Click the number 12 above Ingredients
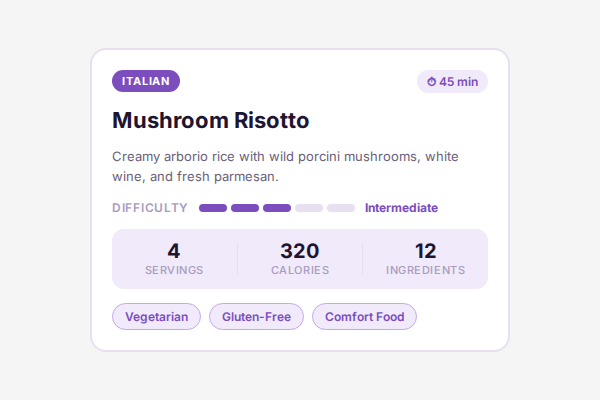This screenshot has width=600, height=400. 426,251
